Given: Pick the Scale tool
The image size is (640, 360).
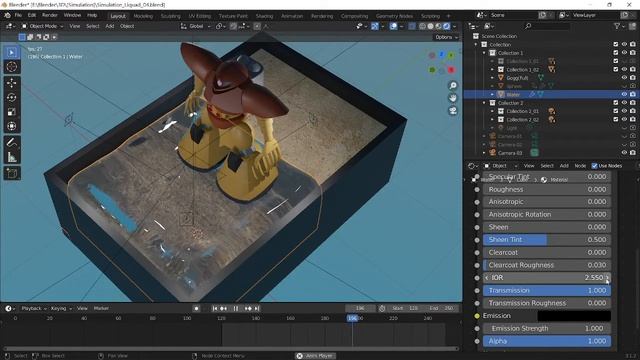Looking at the screenshot, I should point(11,112).
